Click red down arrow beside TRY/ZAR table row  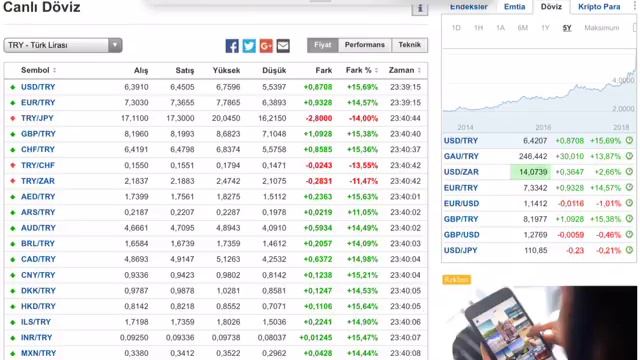click(x=13, y=181)
